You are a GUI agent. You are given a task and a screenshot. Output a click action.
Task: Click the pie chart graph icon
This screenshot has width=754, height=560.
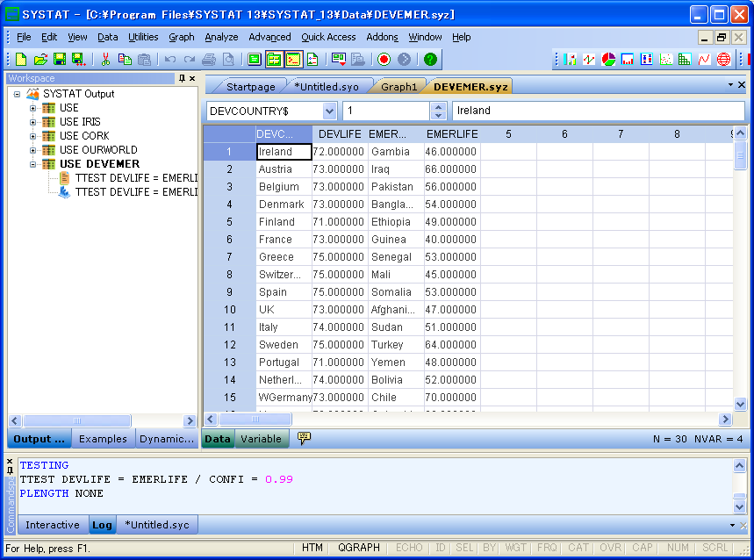point(608,59)
